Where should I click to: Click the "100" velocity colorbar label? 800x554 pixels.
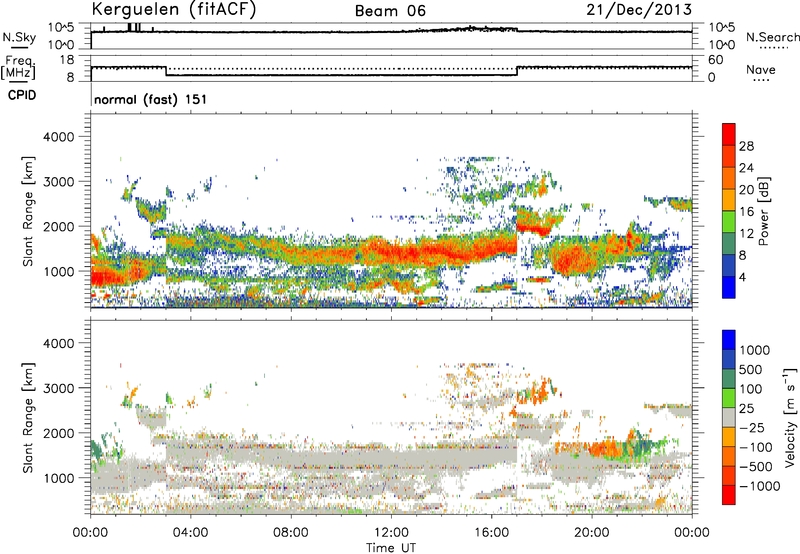[751, 389]
